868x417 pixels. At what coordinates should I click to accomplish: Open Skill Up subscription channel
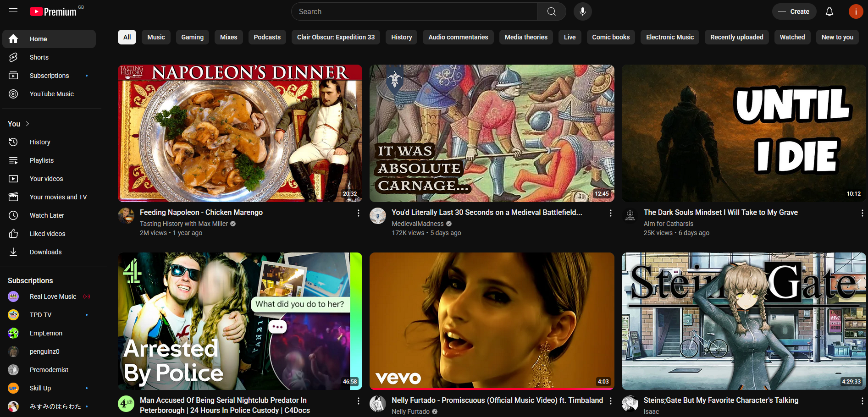pos(49,388)
